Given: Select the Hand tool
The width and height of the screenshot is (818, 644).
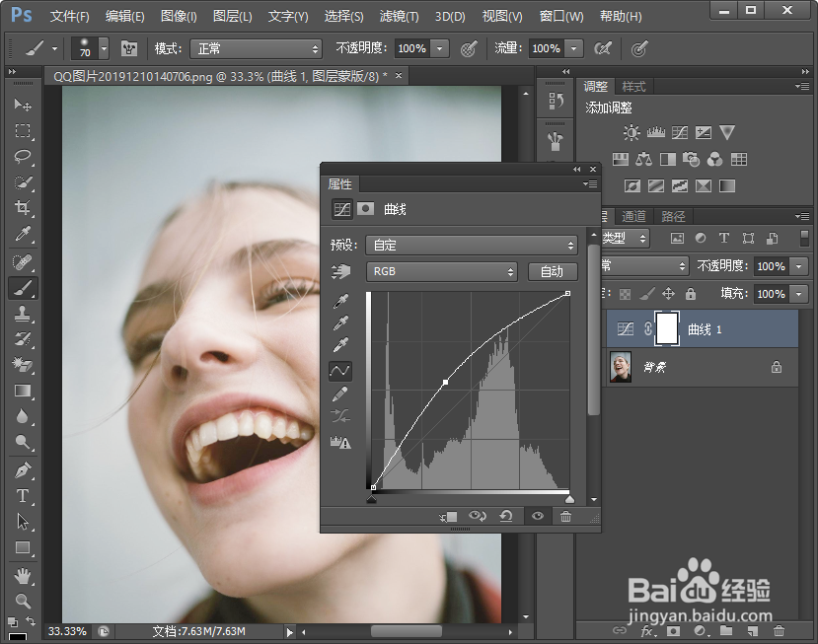Looking at the screenshot, I should pos(22,575).
